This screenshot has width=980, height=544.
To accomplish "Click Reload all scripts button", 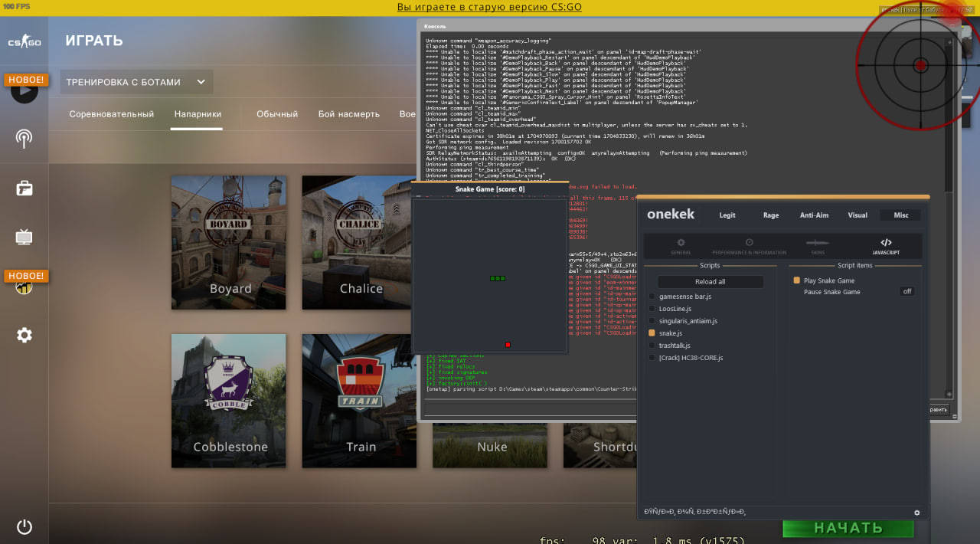I will pos(710,282).
